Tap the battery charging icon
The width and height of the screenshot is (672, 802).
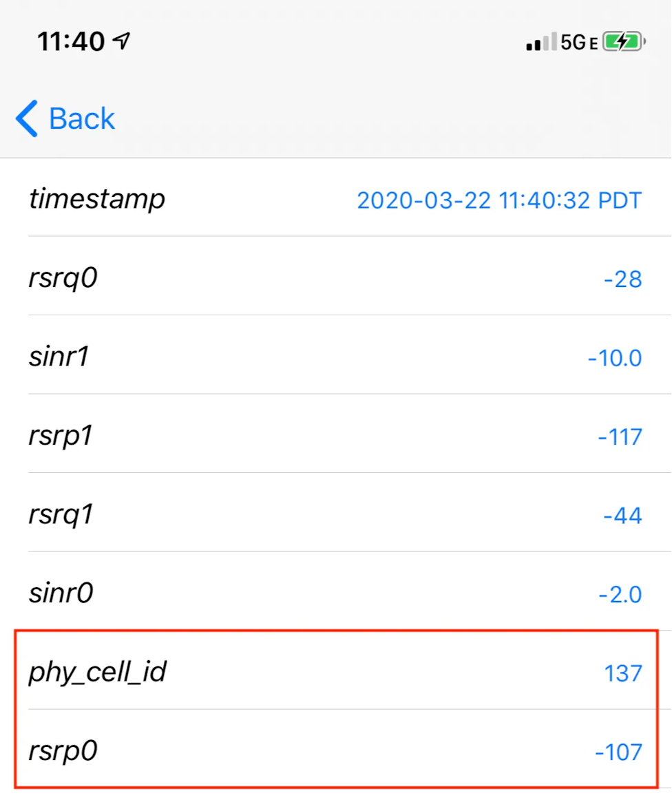click(x=623, y=42)
